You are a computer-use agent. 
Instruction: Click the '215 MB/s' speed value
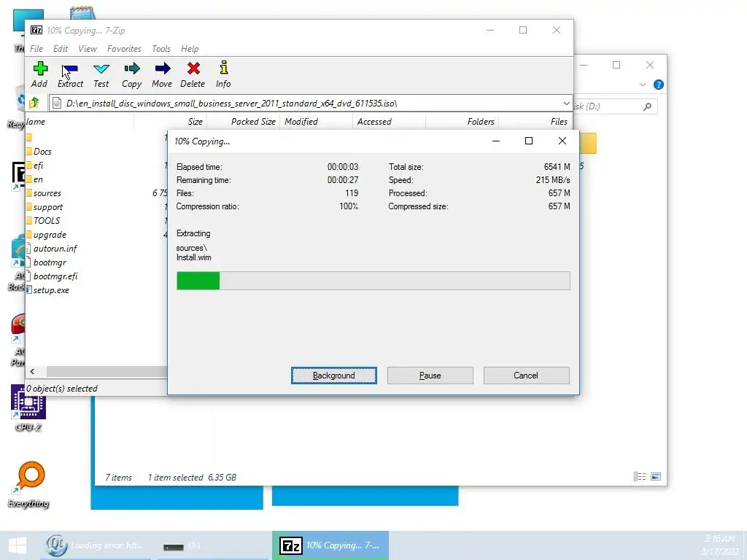553,180
